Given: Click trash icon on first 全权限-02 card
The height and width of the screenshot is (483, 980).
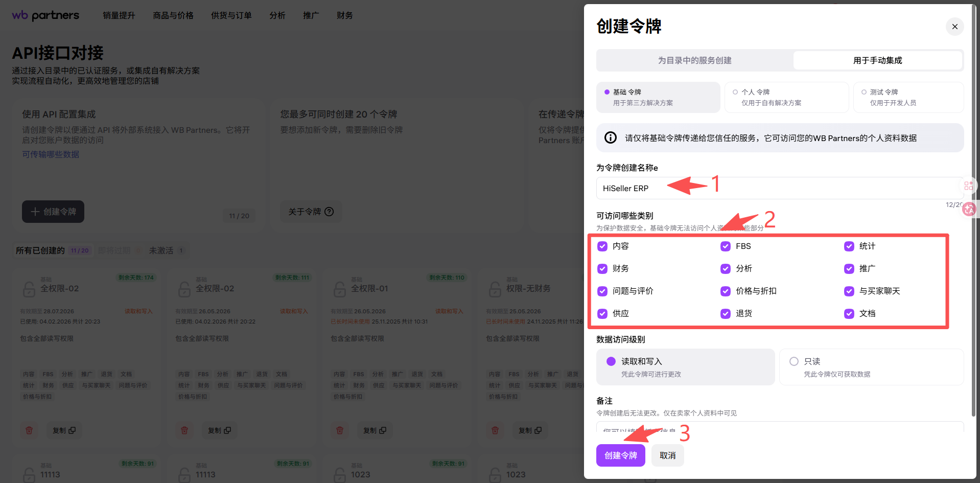Looking at the screenshot, I should (29, 430).
